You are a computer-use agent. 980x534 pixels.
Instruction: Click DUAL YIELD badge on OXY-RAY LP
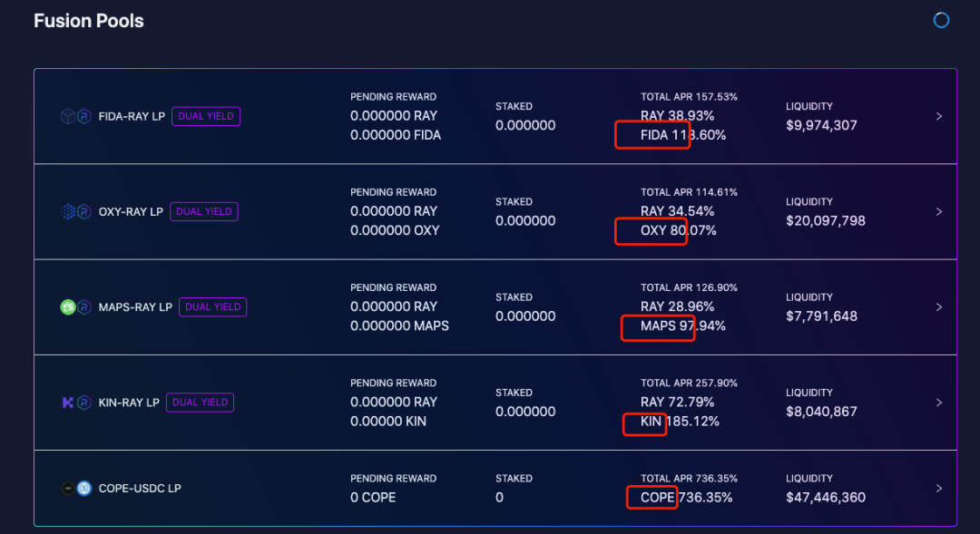(x=204, y=211)
